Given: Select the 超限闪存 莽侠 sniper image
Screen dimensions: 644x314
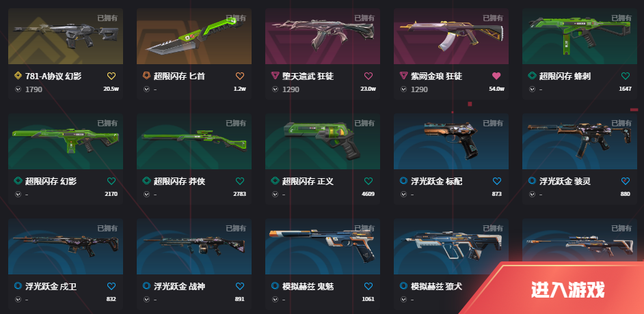Looking at the screenshot, I should pyautogui.click(x=194, y=141).
